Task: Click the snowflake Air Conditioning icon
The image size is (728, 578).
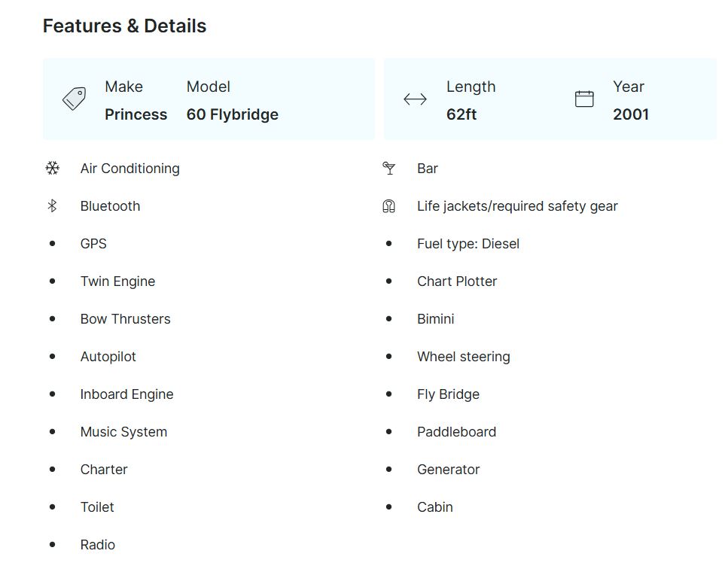Action: pos(52,169)
